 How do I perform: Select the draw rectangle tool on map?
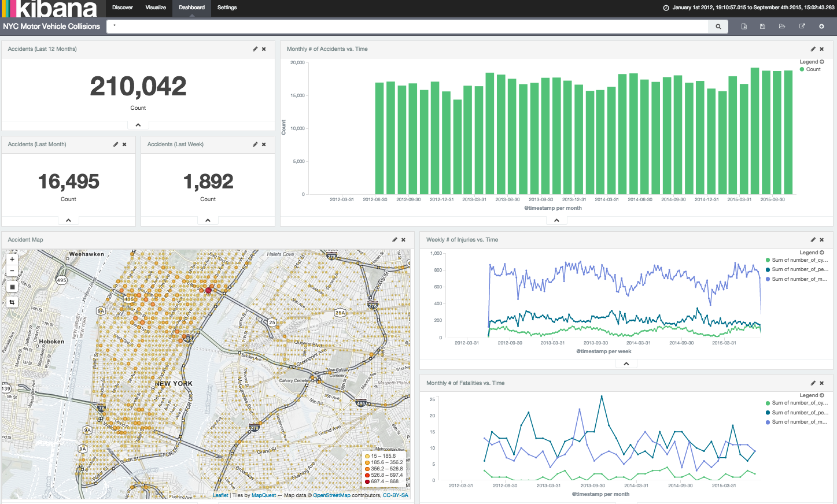pyautogui.click(x=12, y=287)
